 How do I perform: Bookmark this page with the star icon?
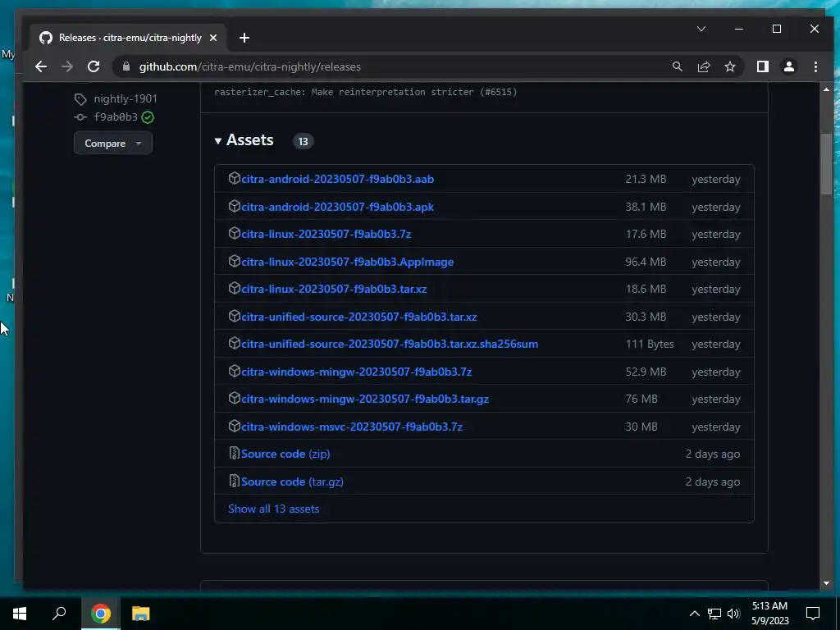(729, 66)
